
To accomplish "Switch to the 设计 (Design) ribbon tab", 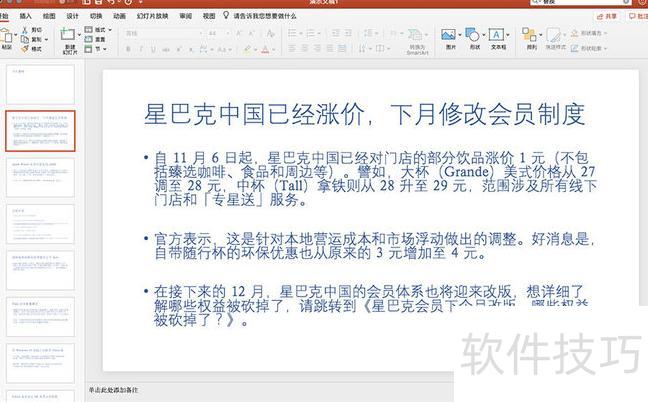I will (72, 16).
